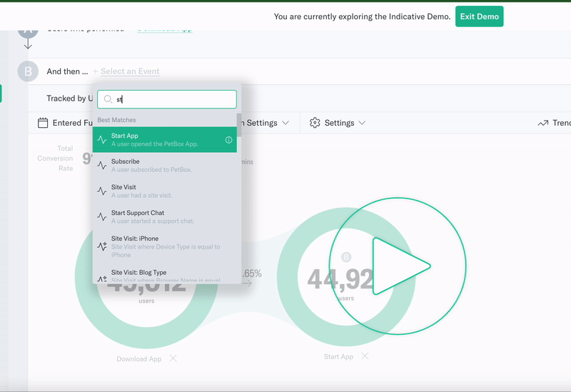Click the info icon on Start App row
This screenshot has width=571, height=392.
click(228, 140)
